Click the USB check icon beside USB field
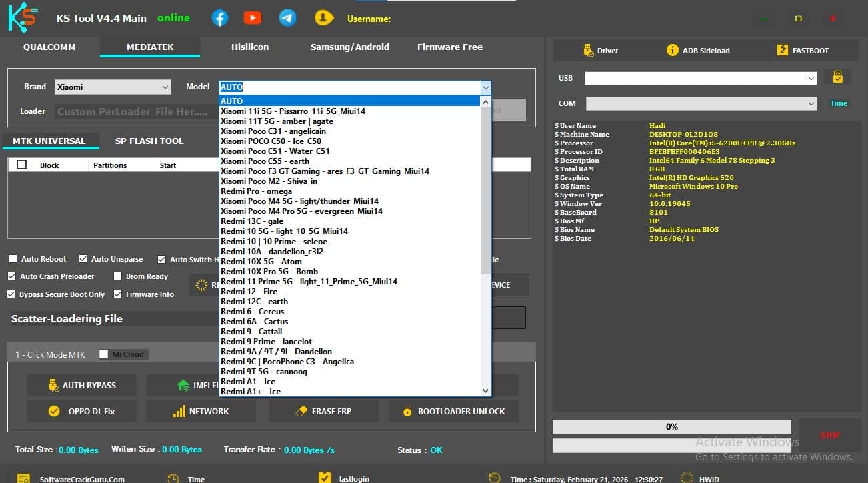The image size is (868, 483). (837, 77)
